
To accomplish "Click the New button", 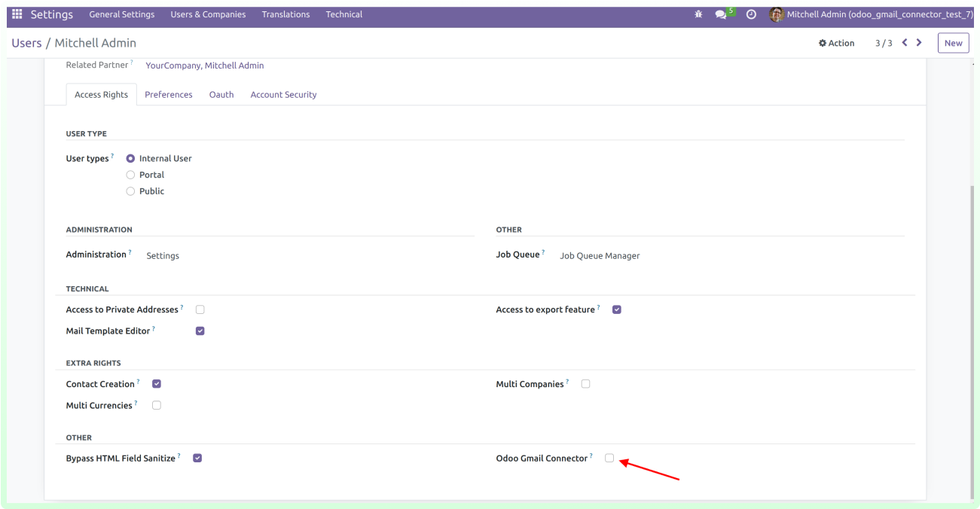I will click(953, 43).
